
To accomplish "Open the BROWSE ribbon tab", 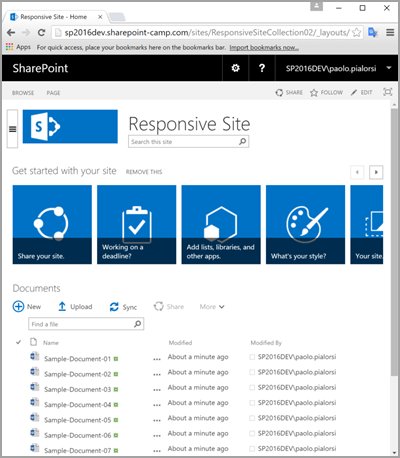I will click(x=23, y=93).
